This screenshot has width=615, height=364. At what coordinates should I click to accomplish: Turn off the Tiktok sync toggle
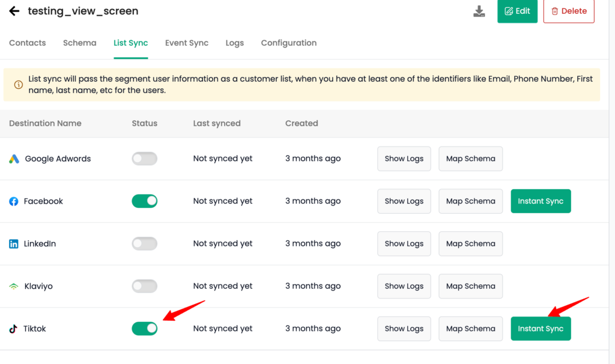pos(144,329)
